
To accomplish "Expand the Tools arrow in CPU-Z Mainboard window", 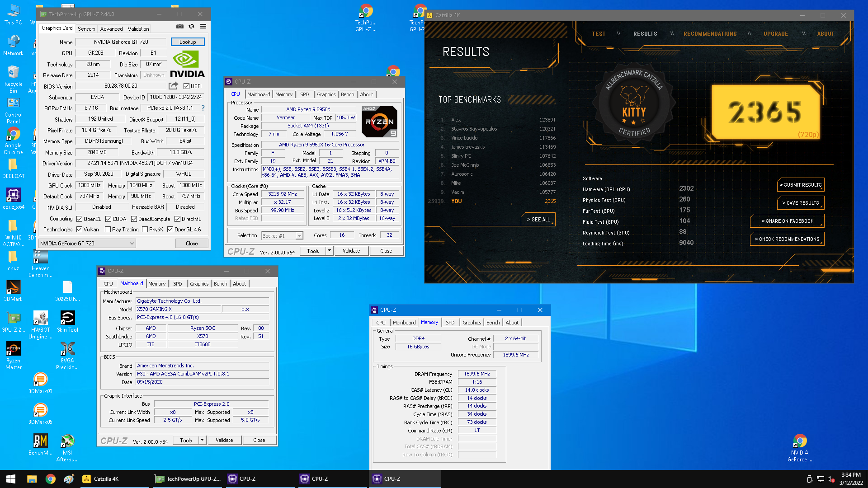I will point(202,440).
